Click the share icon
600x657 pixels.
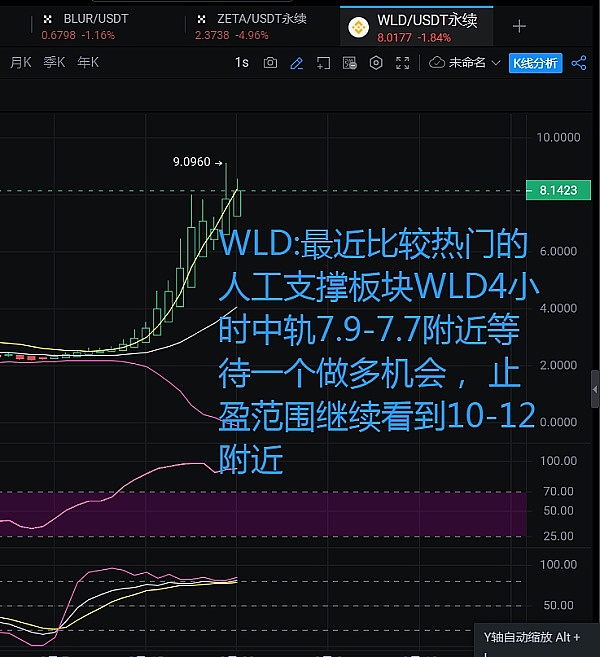579,63
